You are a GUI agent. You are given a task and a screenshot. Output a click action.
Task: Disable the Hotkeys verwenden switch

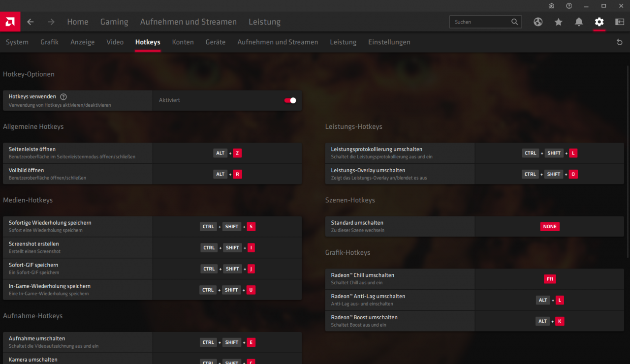(290, 100)
